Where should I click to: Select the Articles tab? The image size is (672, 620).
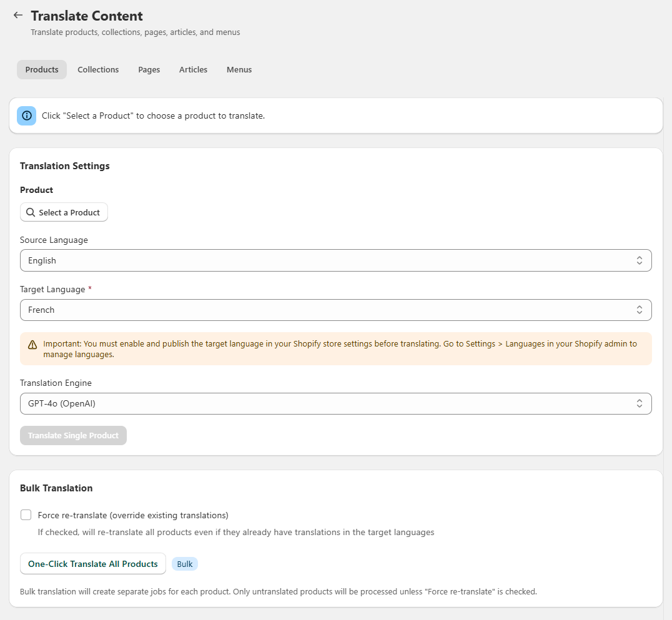point(193,70)
